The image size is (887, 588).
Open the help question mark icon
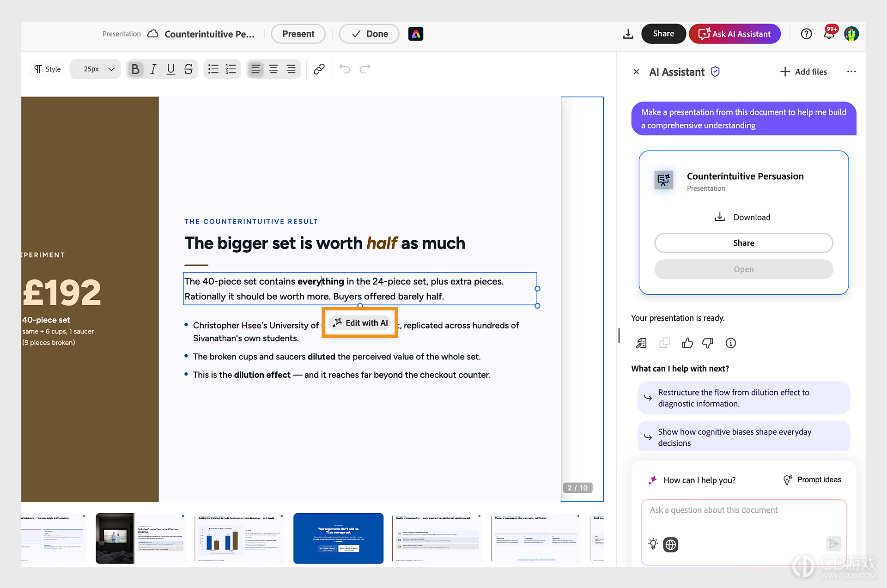pos(806,34)
